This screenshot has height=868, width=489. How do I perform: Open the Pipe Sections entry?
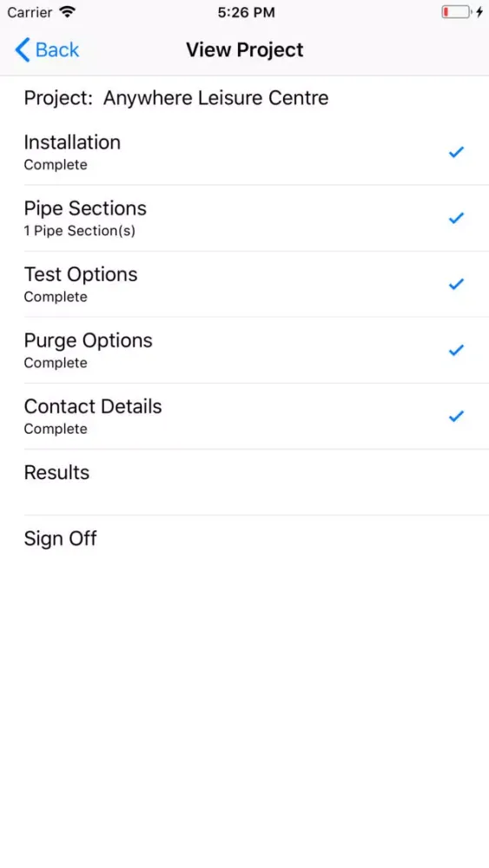pos(244,218)
